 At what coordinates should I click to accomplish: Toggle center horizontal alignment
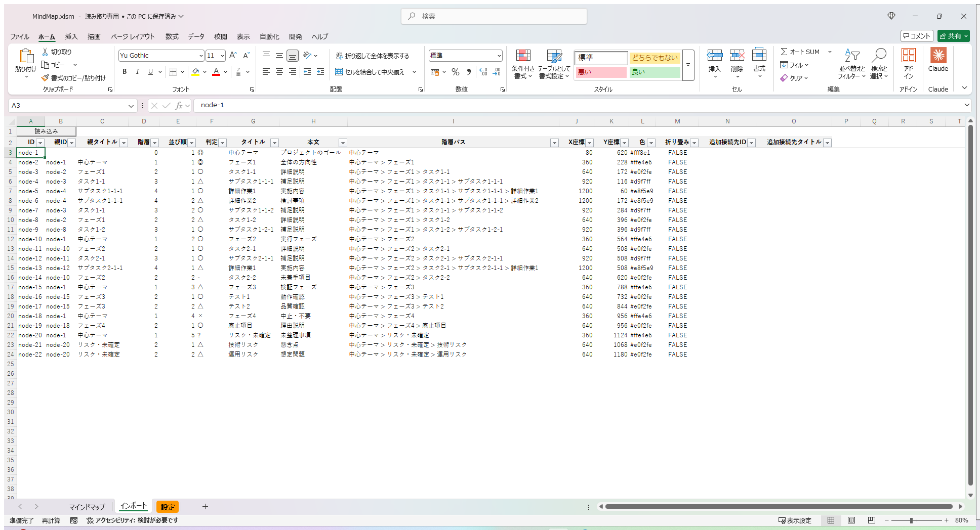tap(279, 72)
